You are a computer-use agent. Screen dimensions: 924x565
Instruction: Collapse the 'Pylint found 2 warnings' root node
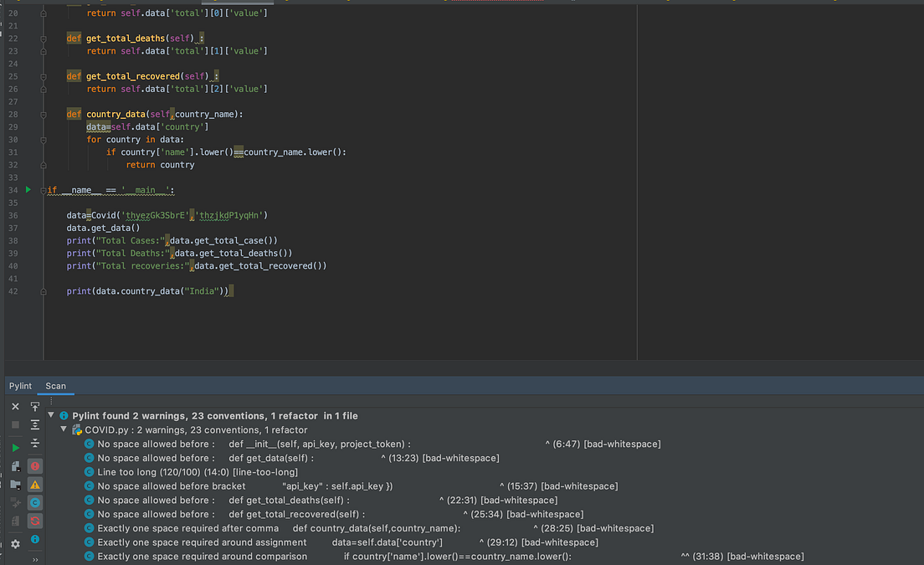[x=50, y=413]
